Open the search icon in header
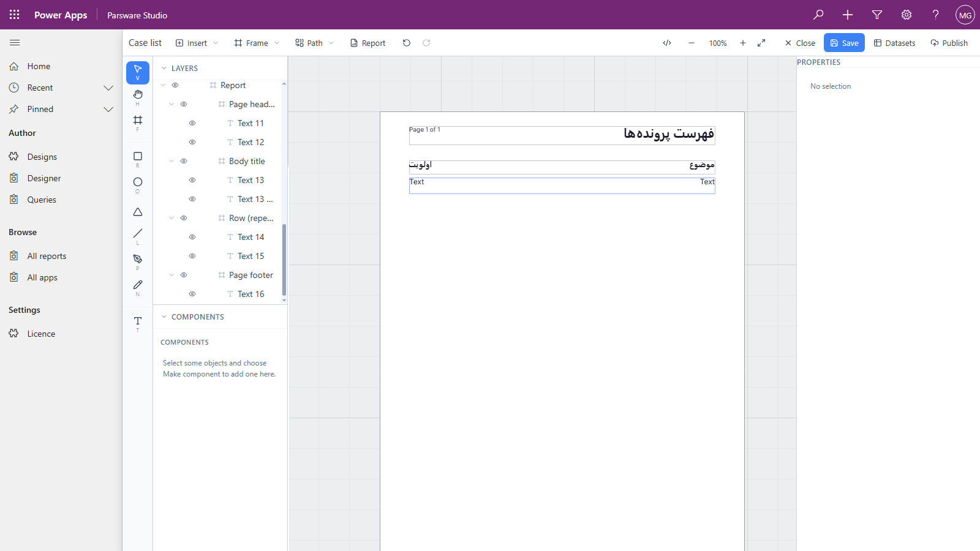This screenshot has width=980, height=551. click(818, 15)
